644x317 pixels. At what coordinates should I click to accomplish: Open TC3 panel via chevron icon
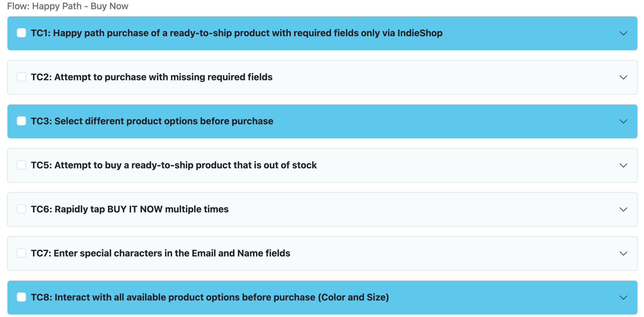coord(623,121)
